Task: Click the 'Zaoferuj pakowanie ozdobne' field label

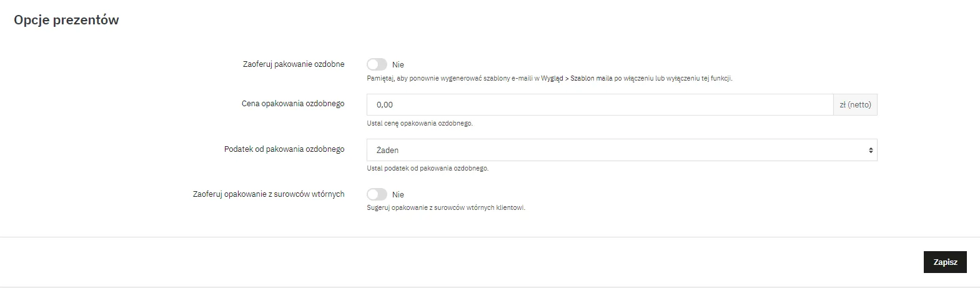Action: [294, 64]
